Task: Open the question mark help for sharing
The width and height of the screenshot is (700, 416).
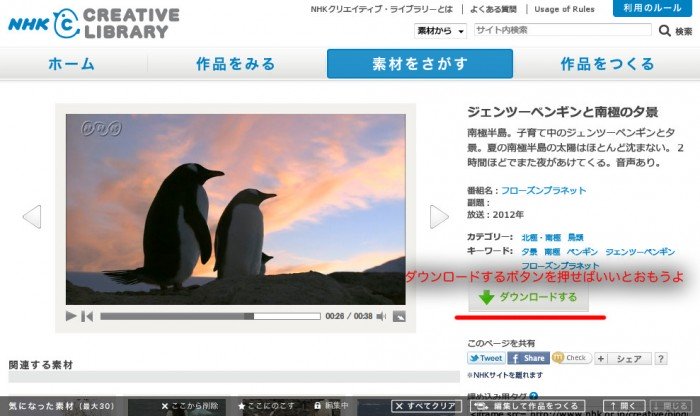Action: [660, 358]
